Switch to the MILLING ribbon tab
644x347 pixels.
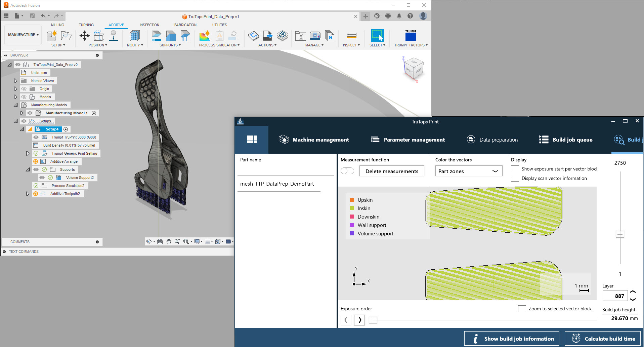57,25
